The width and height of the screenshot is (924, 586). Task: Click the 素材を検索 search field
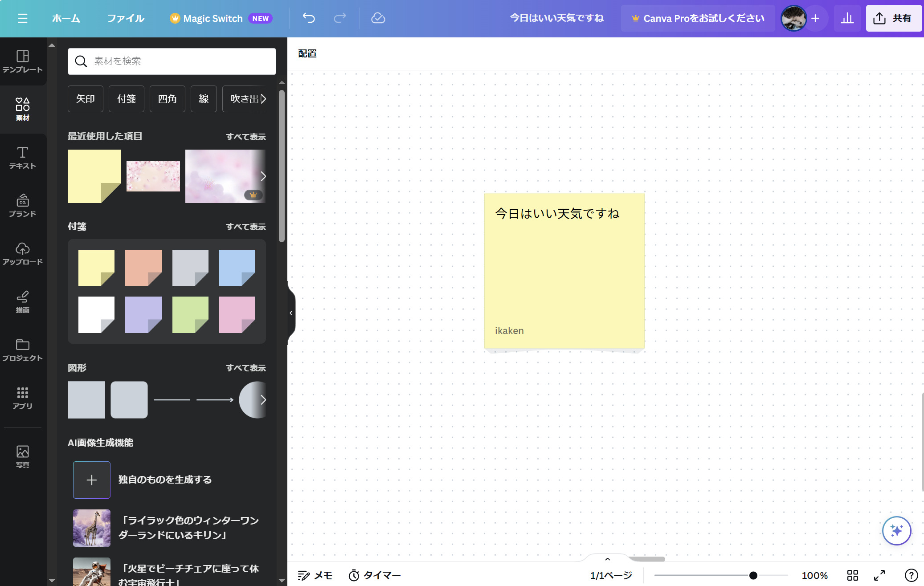pos(172,61)
